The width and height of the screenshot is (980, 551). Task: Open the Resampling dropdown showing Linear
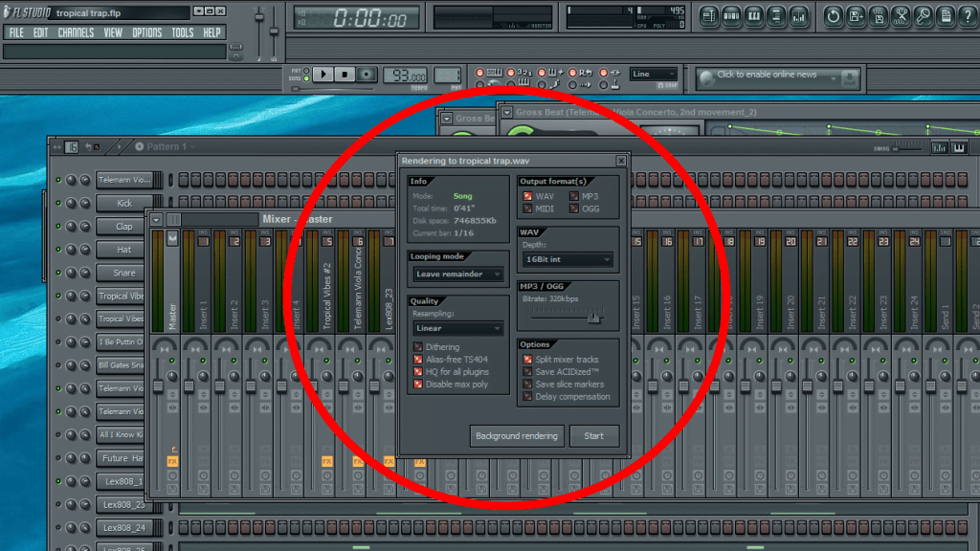pos(457,329)
